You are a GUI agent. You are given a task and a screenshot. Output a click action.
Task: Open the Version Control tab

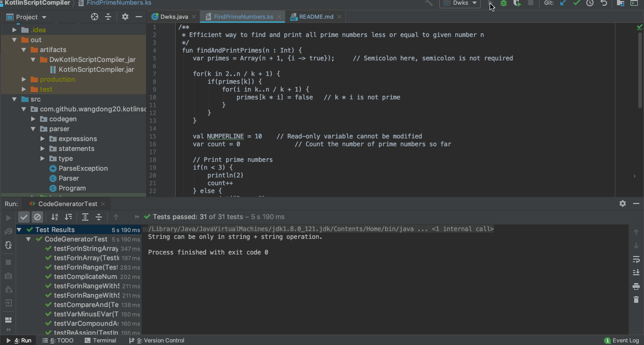(x=156, y=340)
